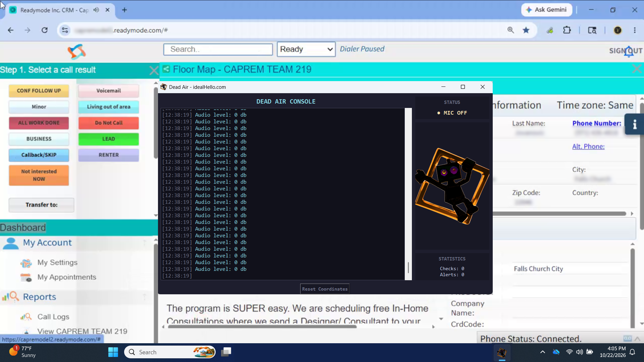Select Voicemail call result

click(109, 91)
